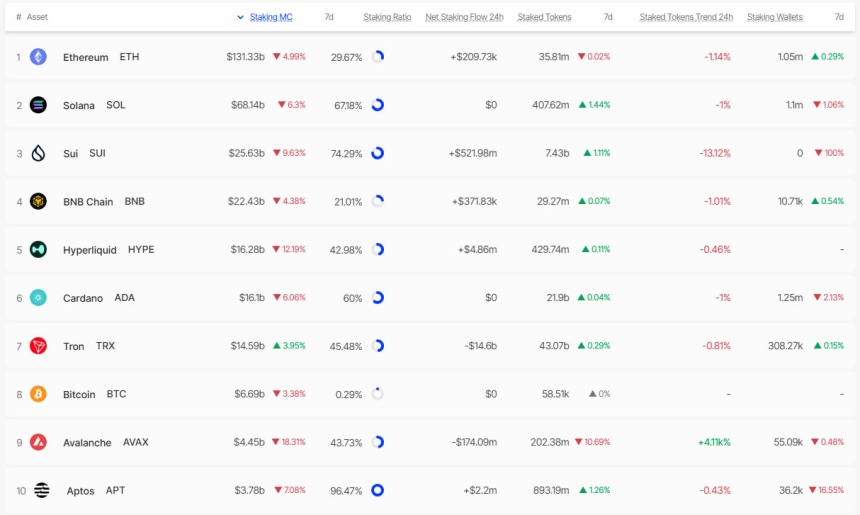Image resolution: width=860 pixels, height=515 pixels.
Task: Sort by Net Staking Flow 24h header
Action: point(464,17)
